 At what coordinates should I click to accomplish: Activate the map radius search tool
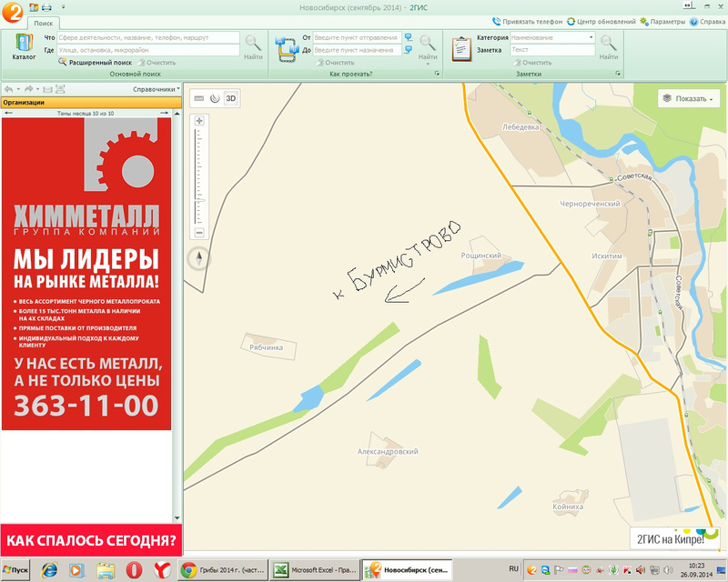pyautogui.click(x=215, y=98)
